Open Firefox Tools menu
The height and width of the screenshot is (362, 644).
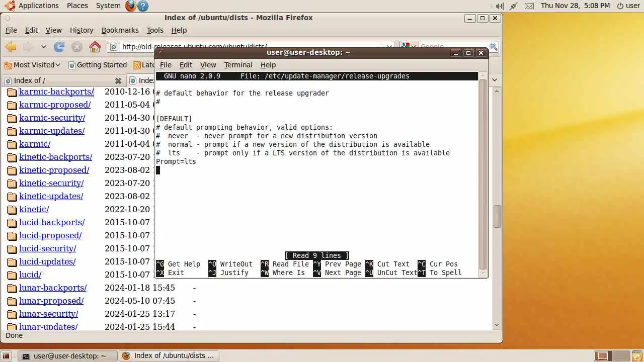(155, 30)
